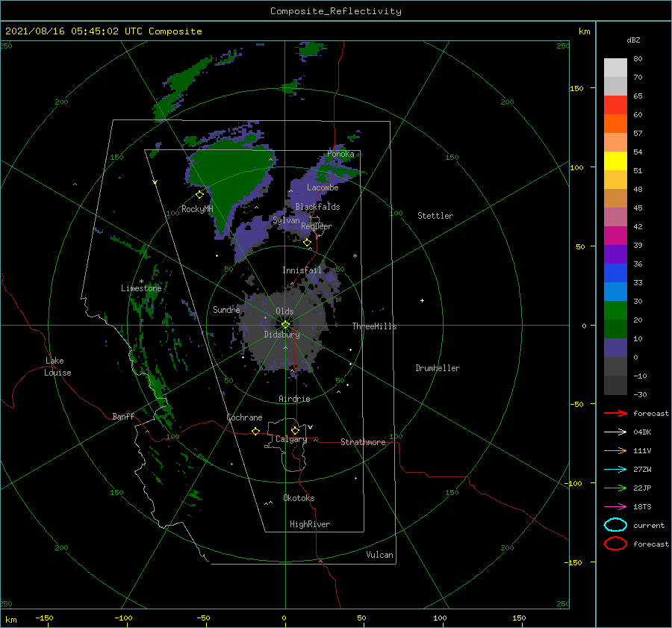672x628 pixels.
Task: Click the red forecast arrow in legend
Action: pos(615,413)
